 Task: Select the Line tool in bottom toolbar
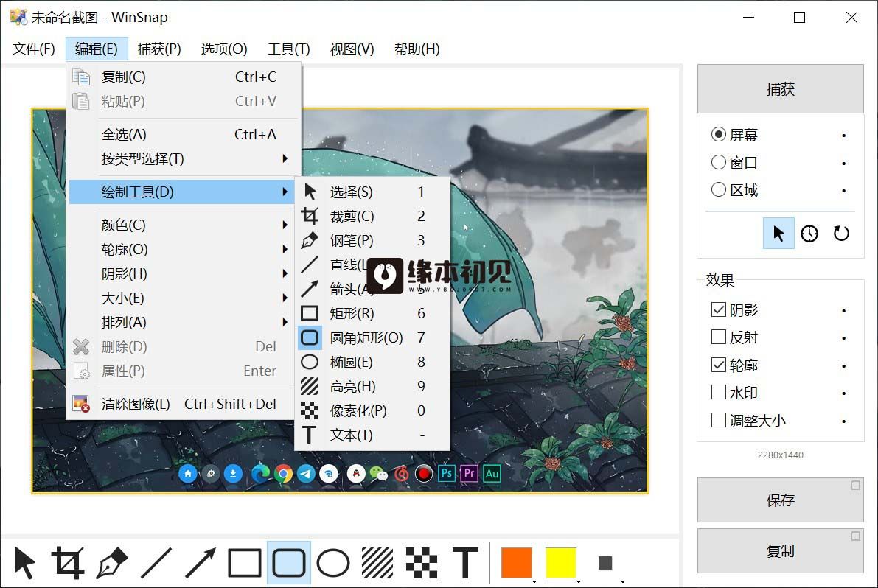coord(156,563)
